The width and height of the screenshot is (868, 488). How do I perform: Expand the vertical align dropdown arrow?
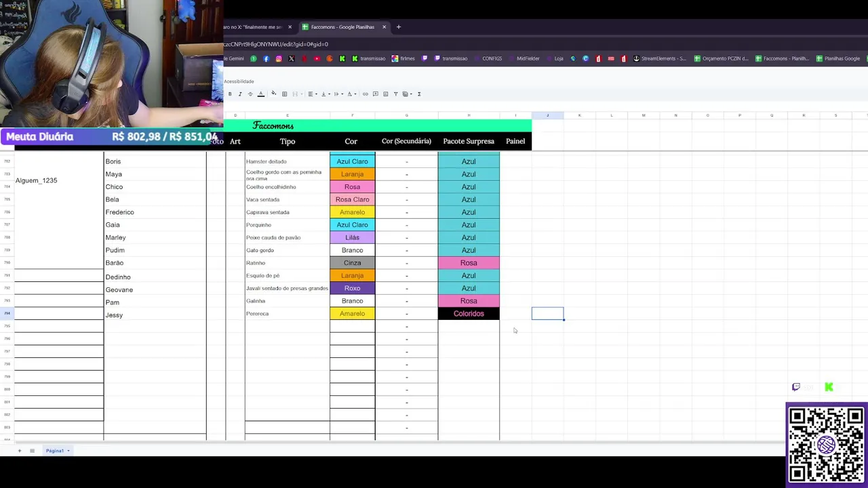click(330, 94)
